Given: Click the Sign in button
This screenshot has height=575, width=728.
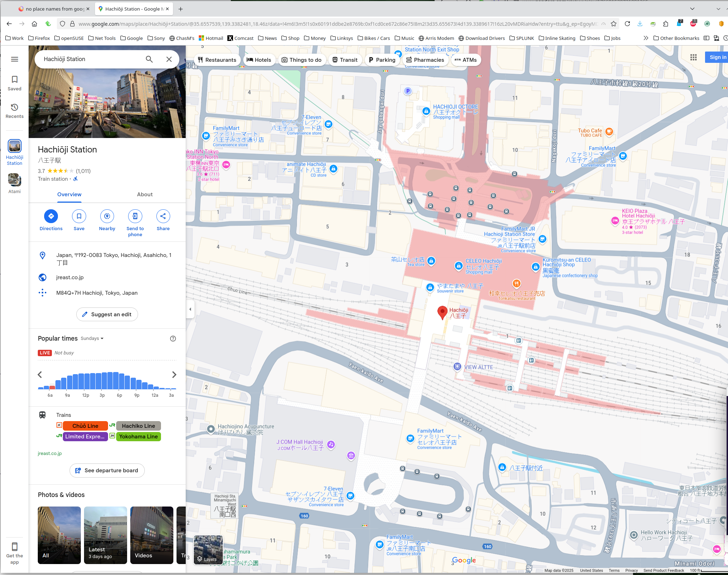Looking at the screenshot, I should coord(717,57).
